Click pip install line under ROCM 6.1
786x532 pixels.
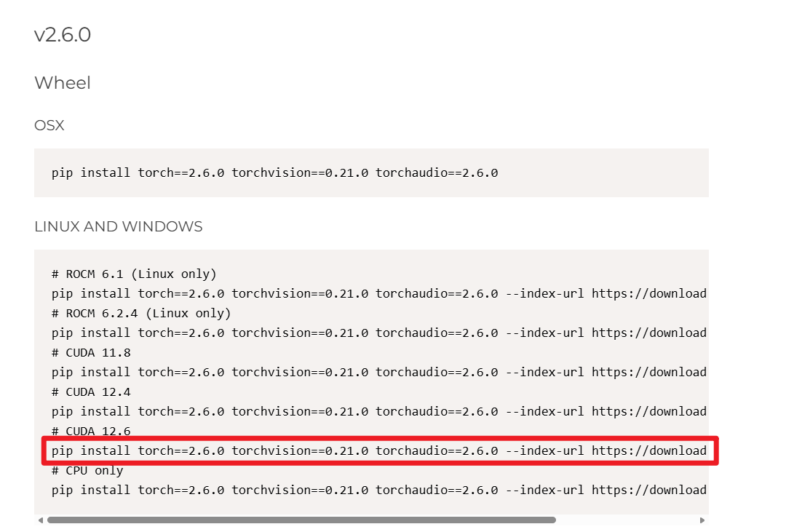pos(379,294)
